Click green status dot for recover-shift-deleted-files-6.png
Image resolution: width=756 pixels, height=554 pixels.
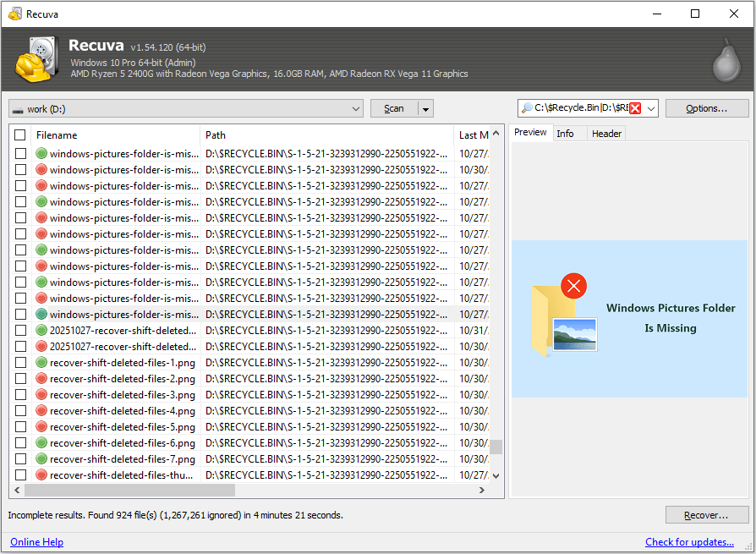coord(41,442)
